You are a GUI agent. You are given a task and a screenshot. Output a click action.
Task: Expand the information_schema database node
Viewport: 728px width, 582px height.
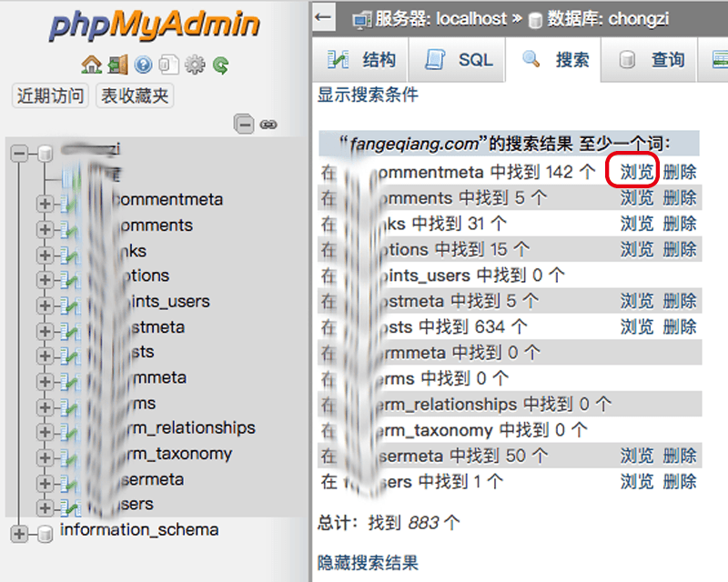click(x=19, y=534)
